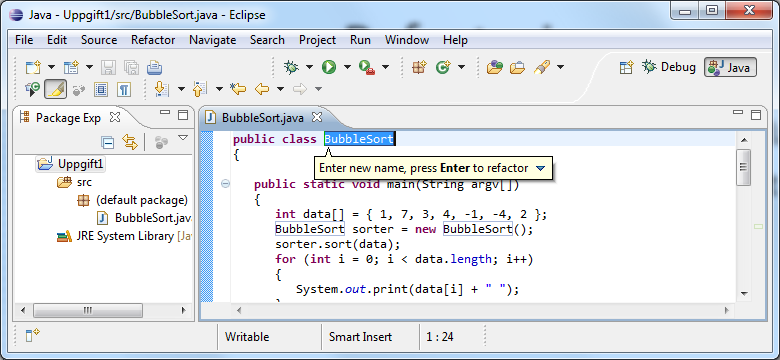
Task: Select the JRE System Library node
Action: click(x=124, y=236)
